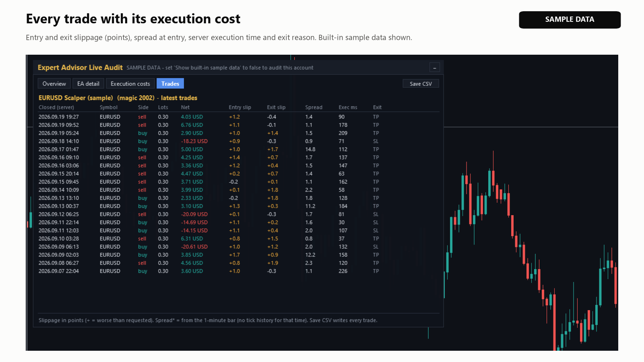
Task: Click the 3.36 USD net value
Action: point(192,166)
